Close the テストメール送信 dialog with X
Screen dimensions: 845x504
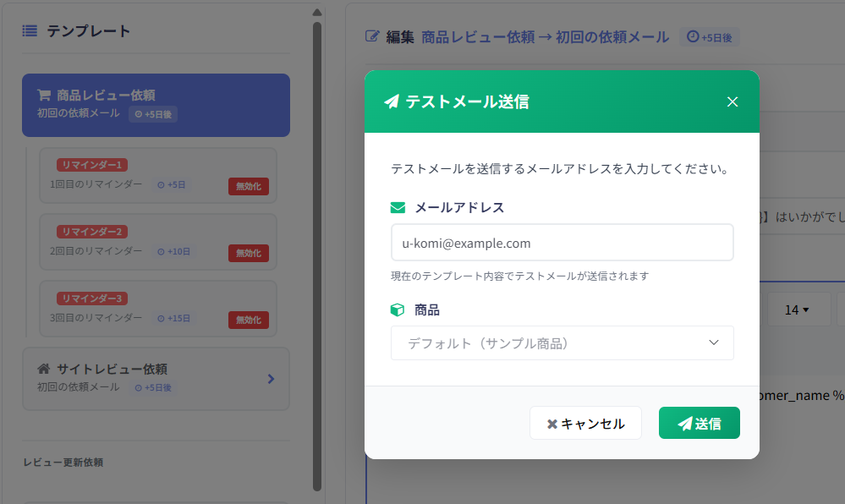(732, 101)
